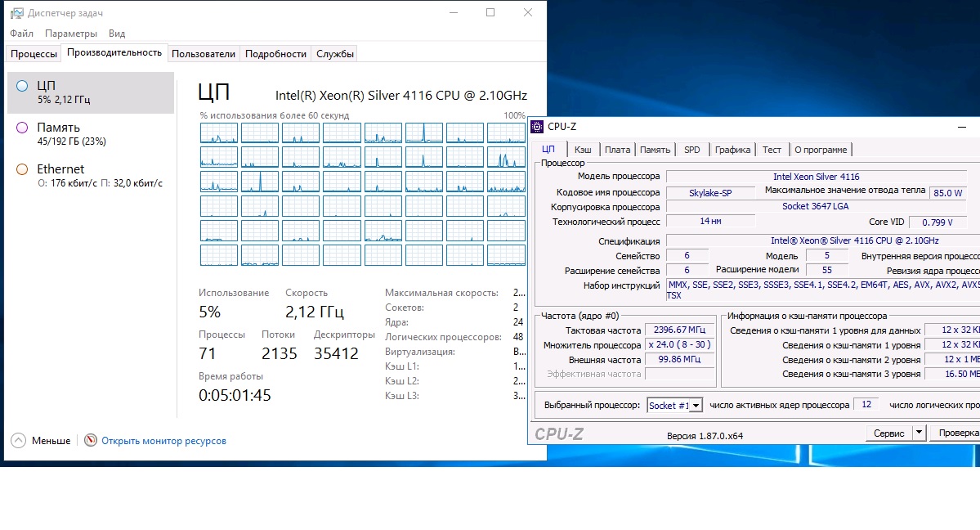980x530 pixels.
Task: Switch to the Графика tab in CPU-Z
Action: 732,150
